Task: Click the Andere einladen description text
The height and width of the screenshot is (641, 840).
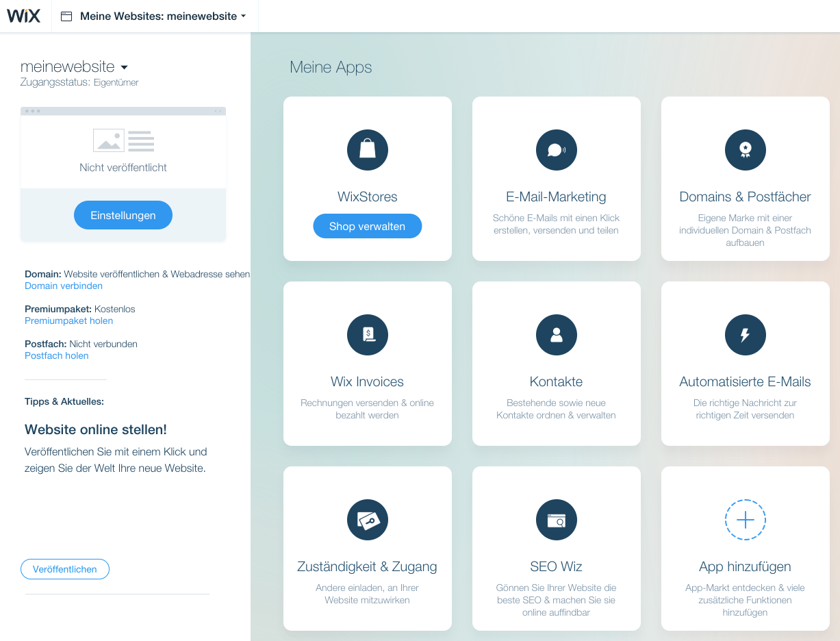Action: coord(368,594)
